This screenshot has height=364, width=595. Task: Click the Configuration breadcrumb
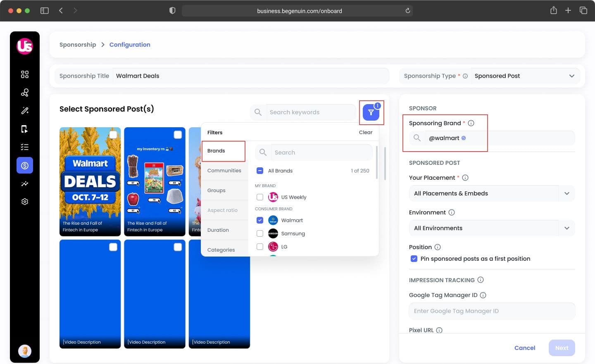(x=130, y=45)
